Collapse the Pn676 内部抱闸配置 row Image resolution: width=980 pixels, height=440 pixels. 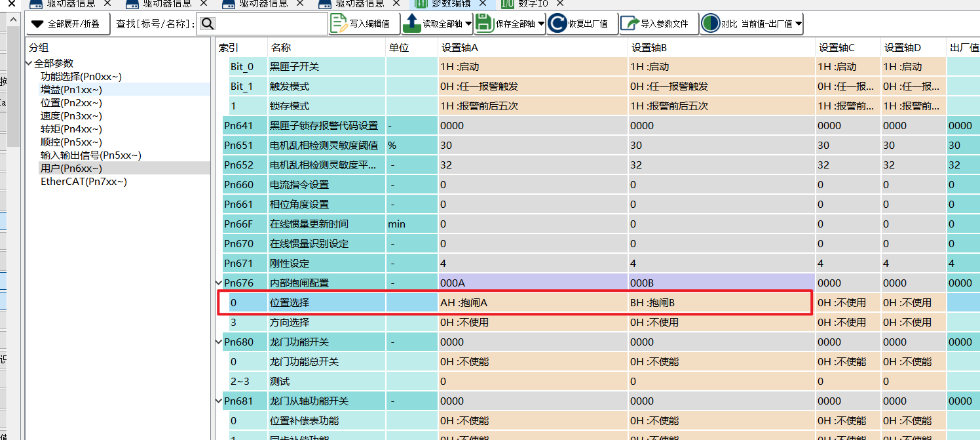[x=219, y=283]
